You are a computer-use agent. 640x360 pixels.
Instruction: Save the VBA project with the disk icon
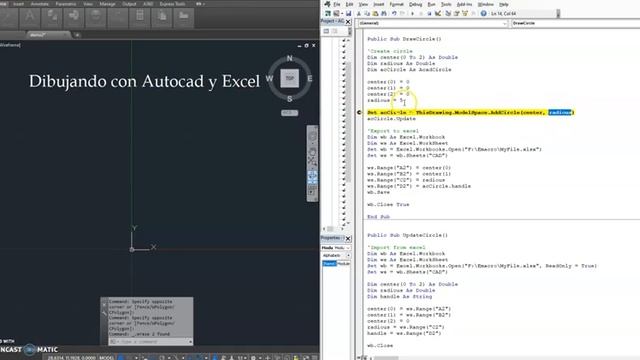pos(348,13)
